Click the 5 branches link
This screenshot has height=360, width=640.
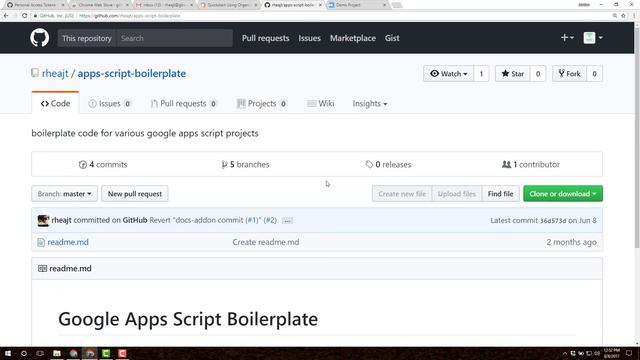[245, 164]
